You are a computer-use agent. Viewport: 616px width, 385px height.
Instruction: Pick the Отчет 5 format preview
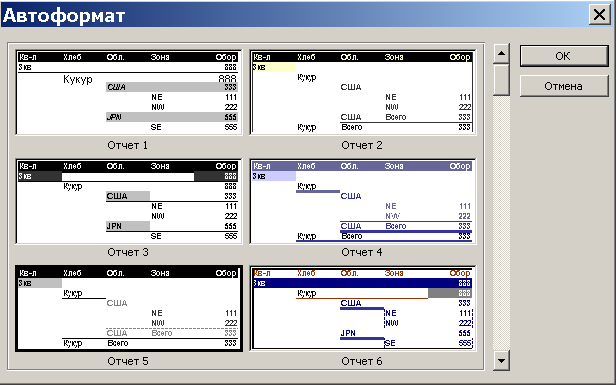pyautogui.click(x=129, y=308)
